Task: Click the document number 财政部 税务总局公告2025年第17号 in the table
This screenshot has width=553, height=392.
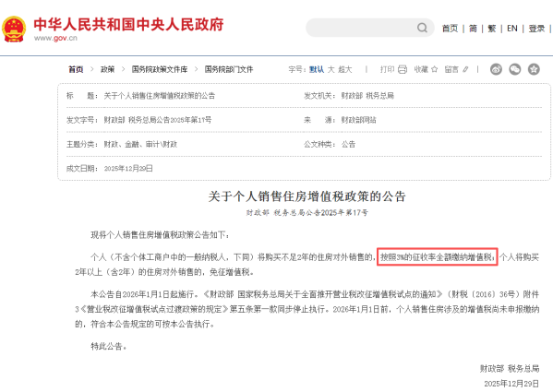Action: coord(158,120)
